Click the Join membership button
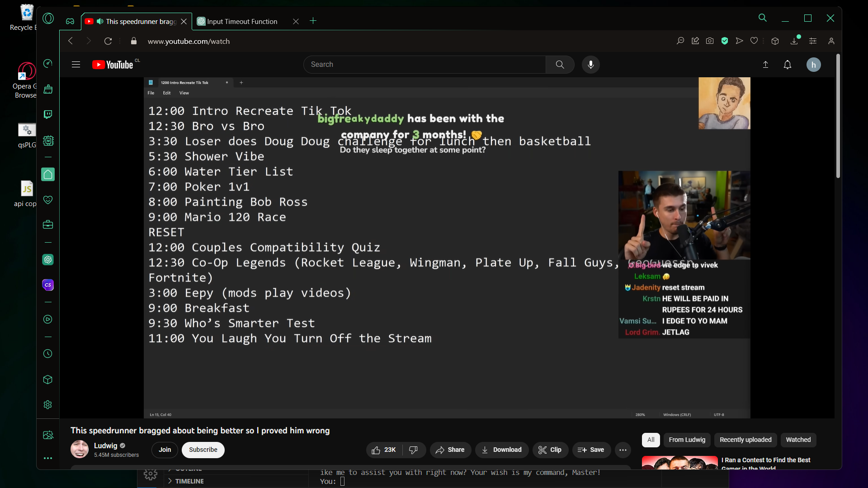This screenshot has height=488, width=868. point(165,450)
